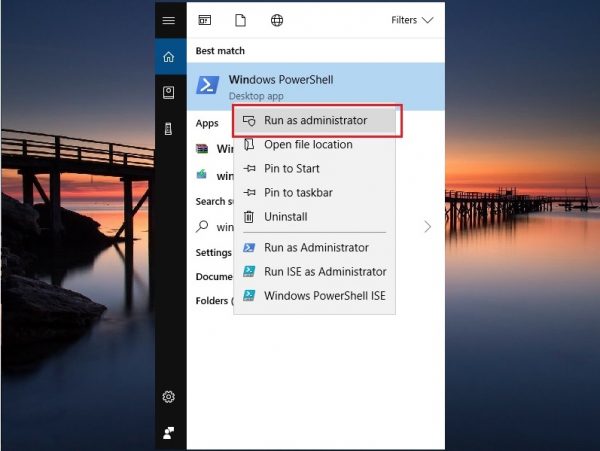600x451 pixels.
Task: Select Windows PowerShell best match result
Action: click(x=316, y=87)
